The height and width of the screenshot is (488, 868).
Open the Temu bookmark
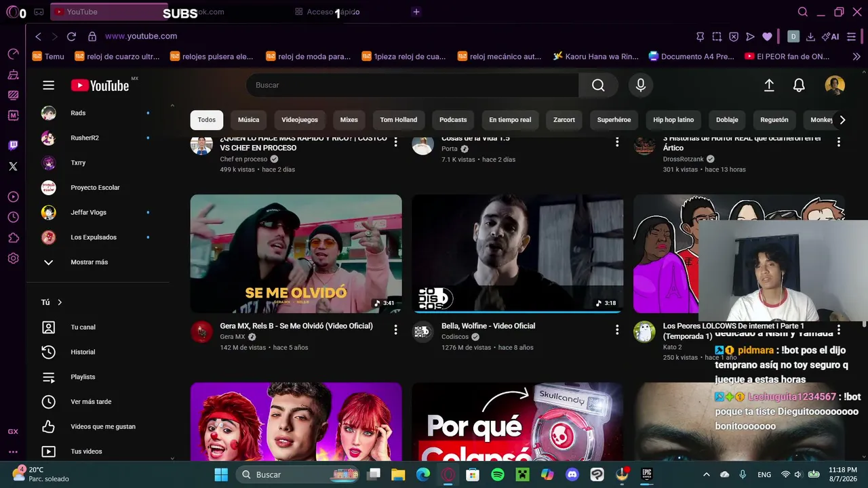pyautogui.click(x=48, y=57)
